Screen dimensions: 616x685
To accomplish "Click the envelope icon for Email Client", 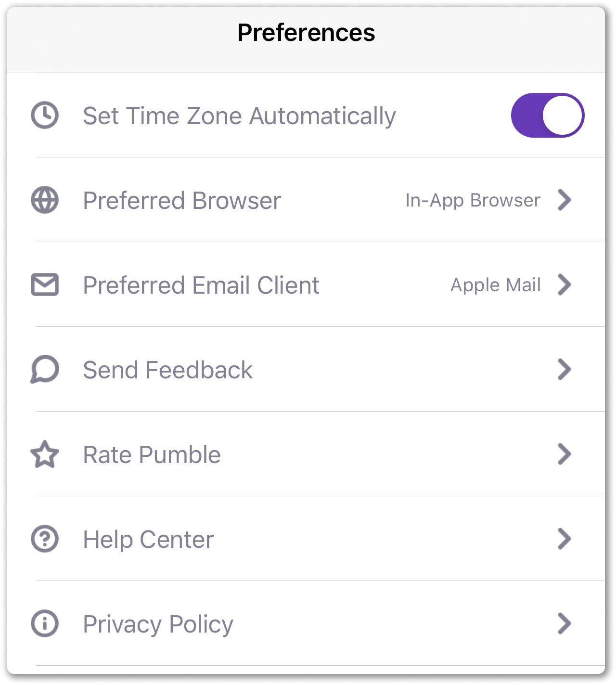I will 45,285.
